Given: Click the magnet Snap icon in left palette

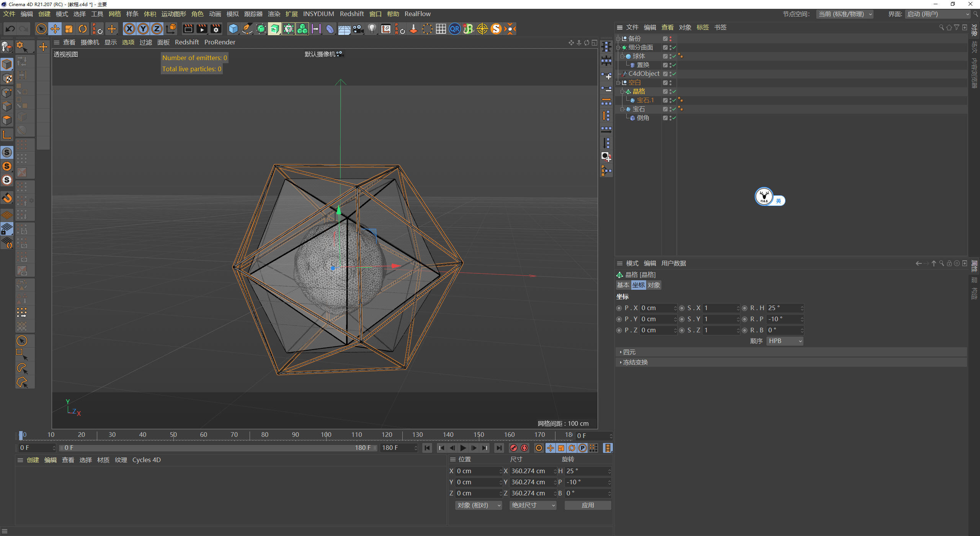Looking at the screenshot, I should (x=7, y=198).
